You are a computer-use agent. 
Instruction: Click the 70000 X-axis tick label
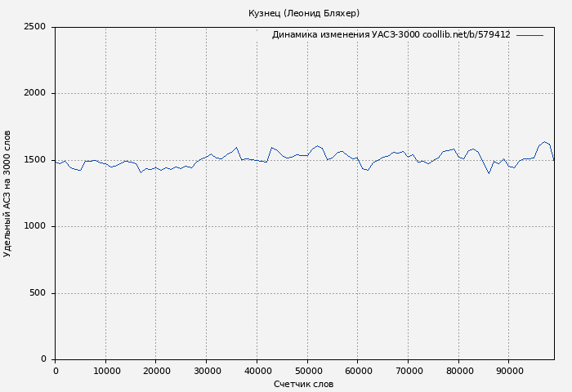click(408, 371)
